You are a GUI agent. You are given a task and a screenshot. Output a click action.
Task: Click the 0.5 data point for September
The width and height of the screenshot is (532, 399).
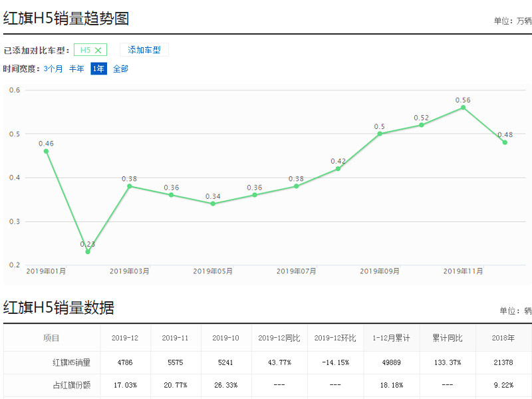tap(380, 134)
